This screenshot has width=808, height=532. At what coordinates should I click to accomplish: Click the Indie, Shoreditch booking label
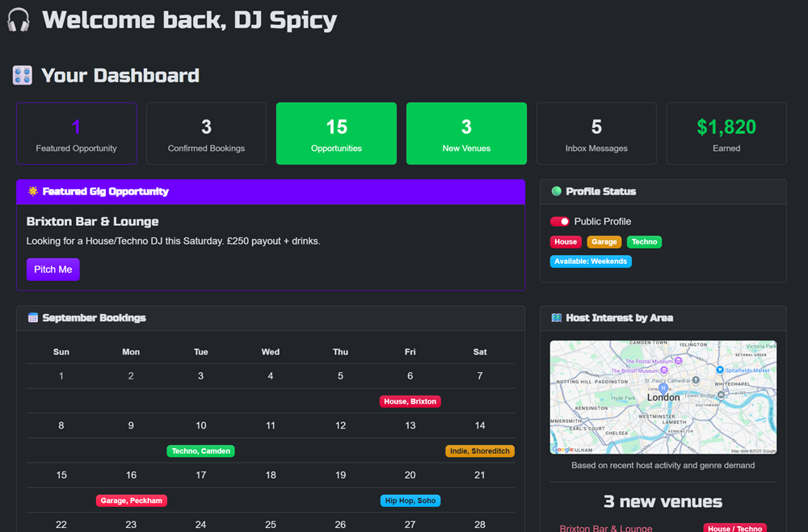coord(480,451)
